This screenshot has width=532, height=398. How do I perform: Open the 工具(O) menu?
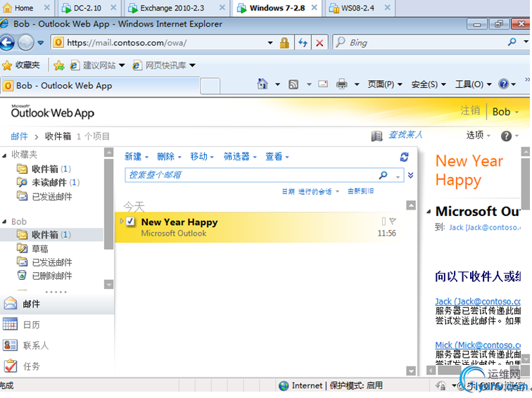(x=474, y=84)
